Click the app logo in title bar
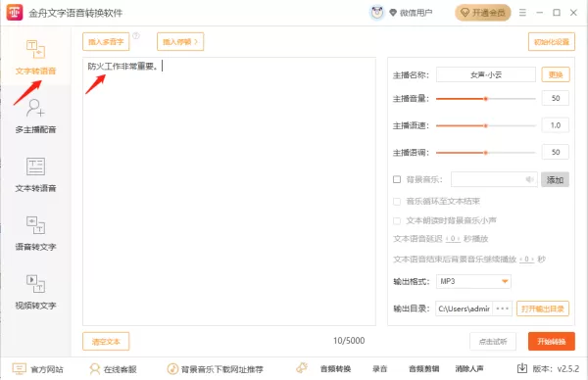The image size is (588, 380). [x=15, y=13]
